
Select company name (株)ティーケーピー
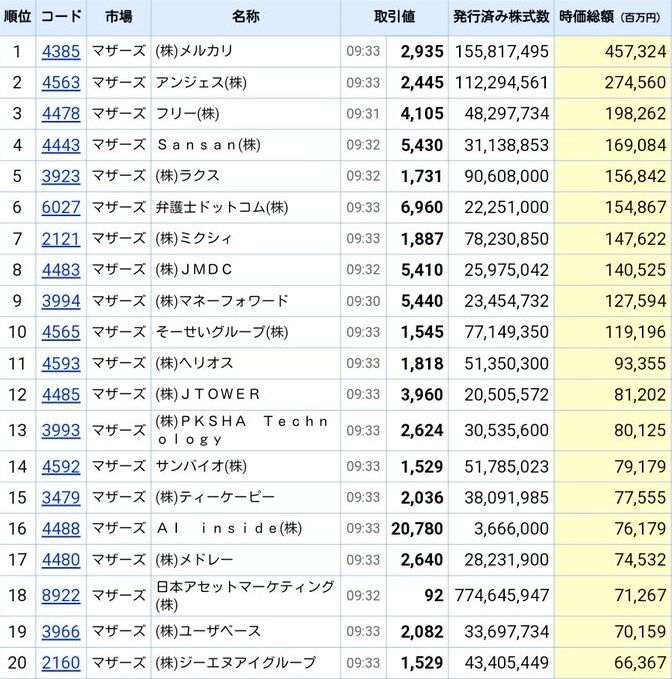tap(215, 497)
